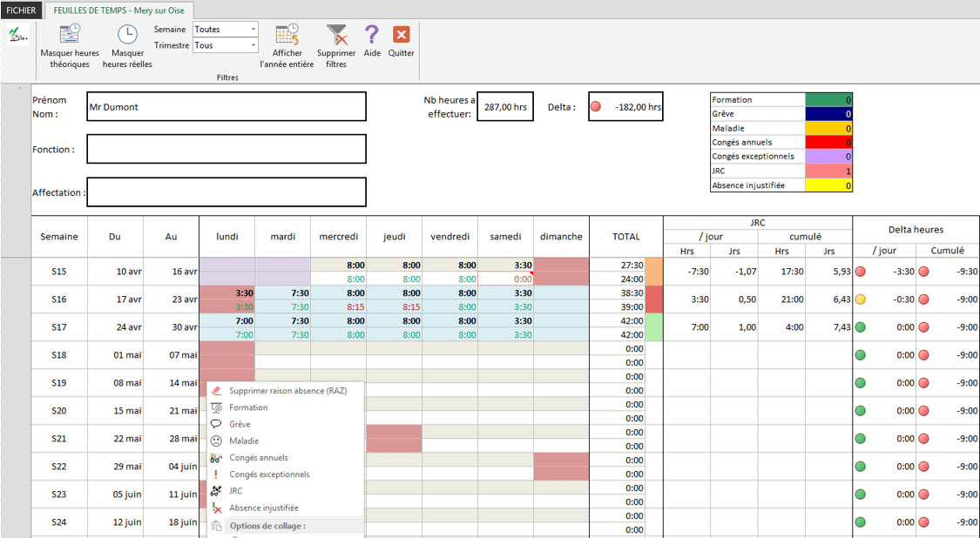
Task: Expand the Semaine dropdown showing Toutes
Action: click(x=225, y=30)
